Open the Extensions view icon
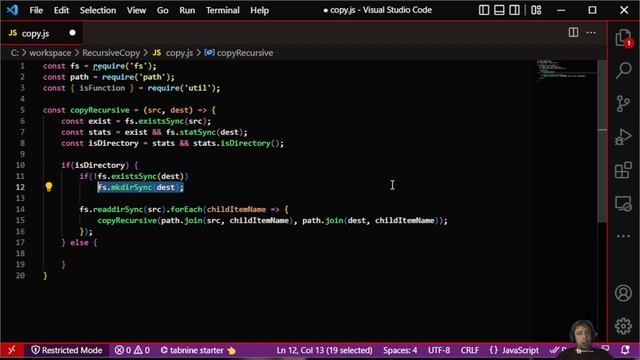The width and height of the screenshot is (640, 360). pyautogui.click(x=623, y=170)
